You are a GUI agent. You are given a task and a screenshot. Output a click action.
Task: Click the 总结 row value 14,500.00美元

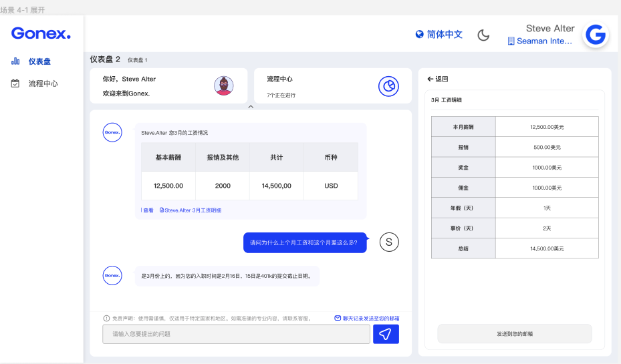coord(547,249)
